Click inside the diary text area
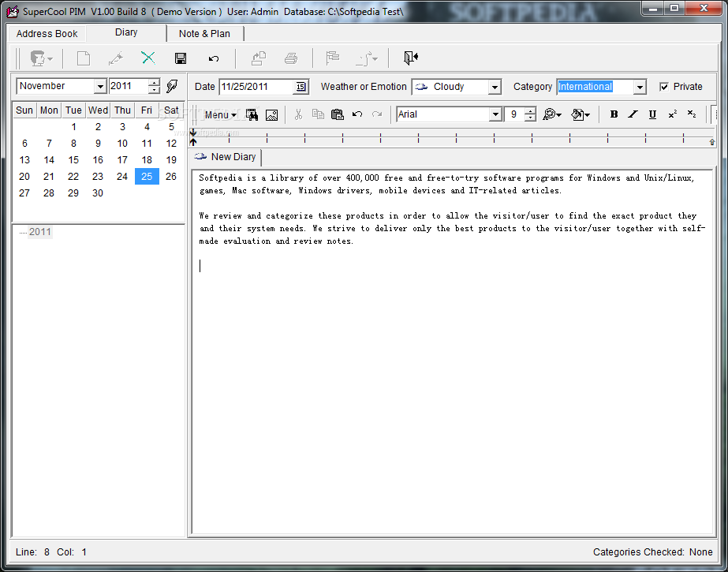 tap(453, 352)
